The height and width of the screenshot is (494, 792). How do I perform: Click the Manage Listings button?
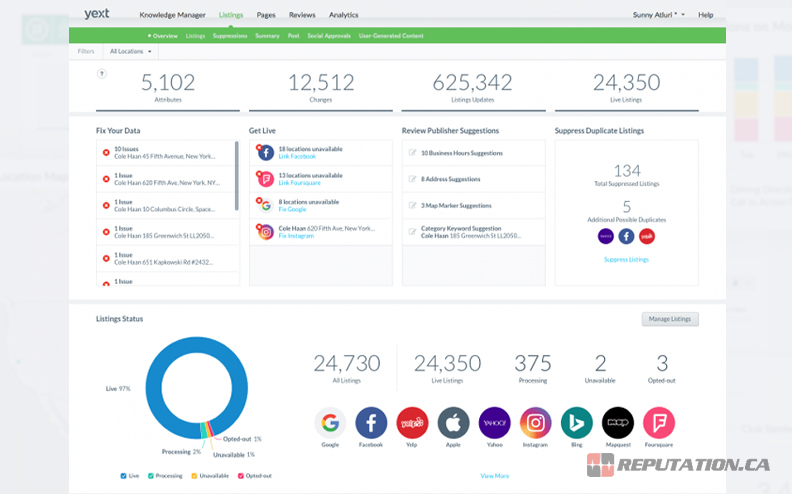point(670,319)
